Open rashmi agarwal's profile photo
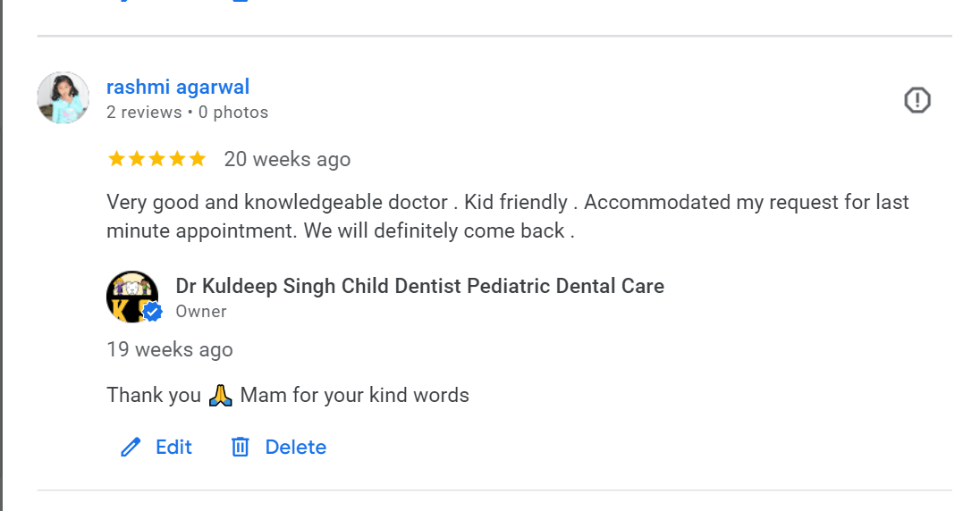980x511 pixels. click(x=63, y=98)
